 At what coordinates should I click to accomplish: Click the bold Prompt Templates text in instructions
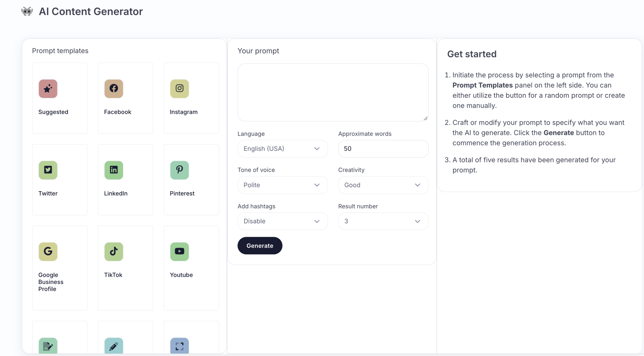(x=482, y=85)
